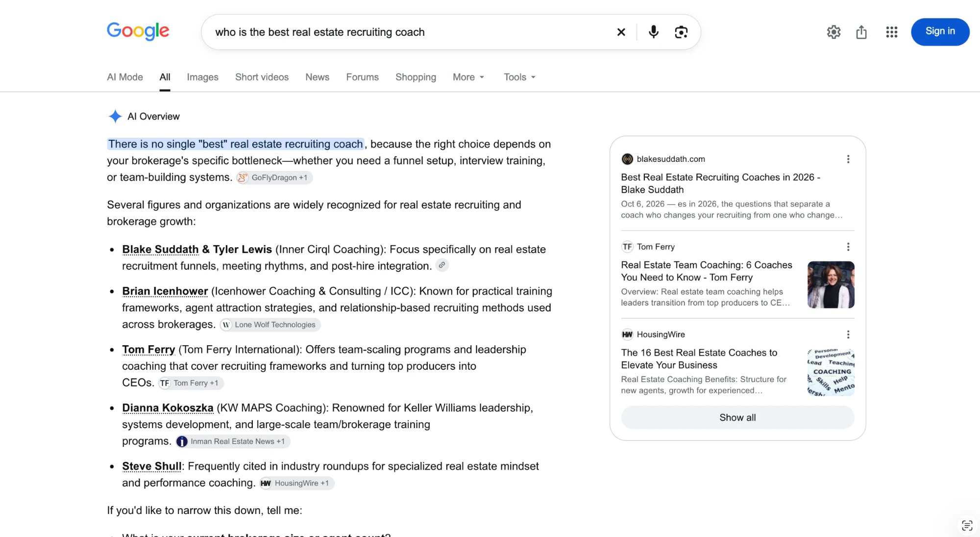Viewport: 980px width, 537px height.
Task: Click the Google logo
Action: (x=138, y=31)
